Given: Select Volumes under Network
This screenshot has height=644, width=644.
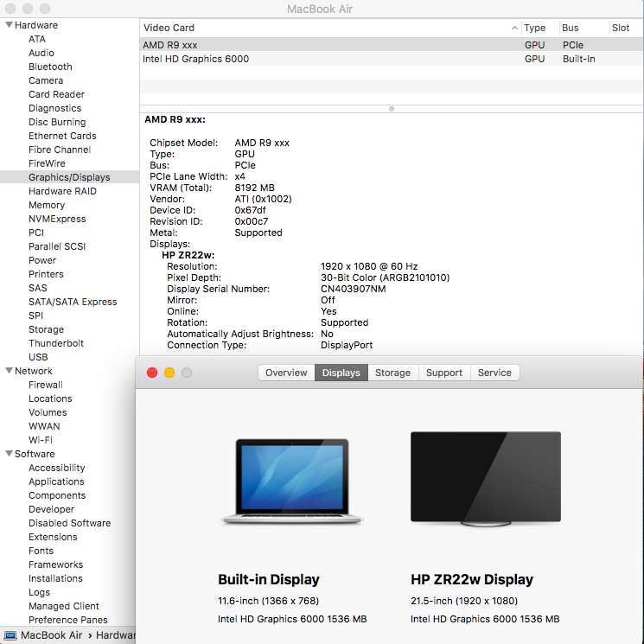Looking at the screenshot, I should [48, 412].
